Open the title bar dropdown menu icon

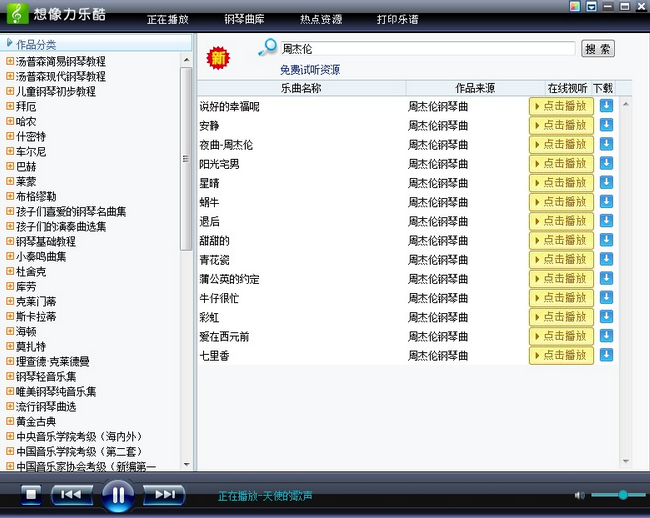point(592,6)
